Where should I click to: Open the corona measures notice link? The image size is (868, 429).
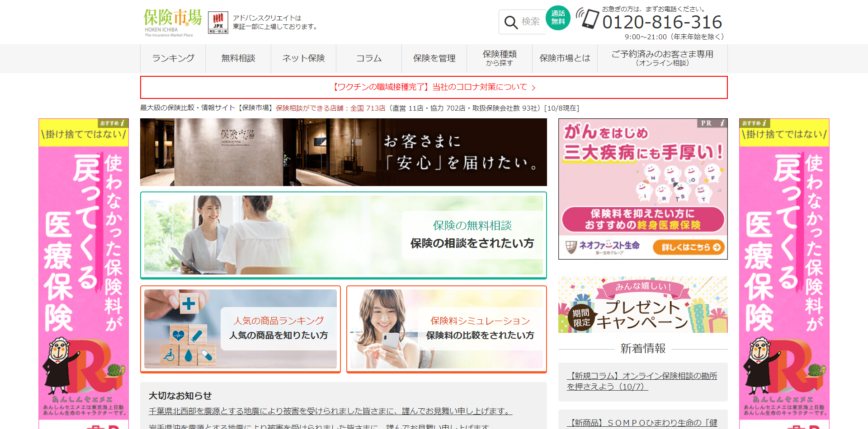434,87
